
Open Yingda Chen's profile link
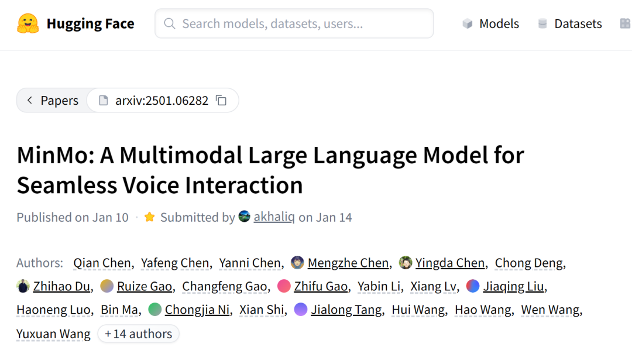point(450,263)
